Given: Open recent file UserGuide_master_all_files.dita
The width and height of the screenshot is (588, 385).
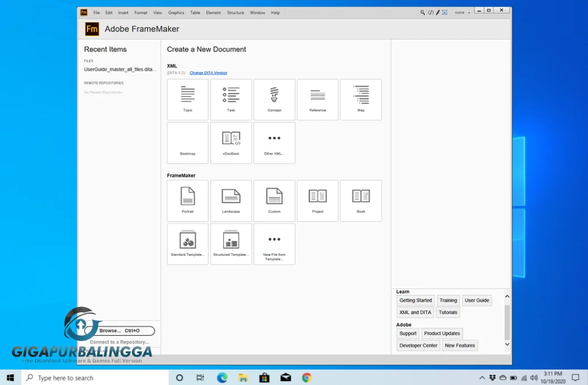Looking at the screenshot, I should coord(120,69).
